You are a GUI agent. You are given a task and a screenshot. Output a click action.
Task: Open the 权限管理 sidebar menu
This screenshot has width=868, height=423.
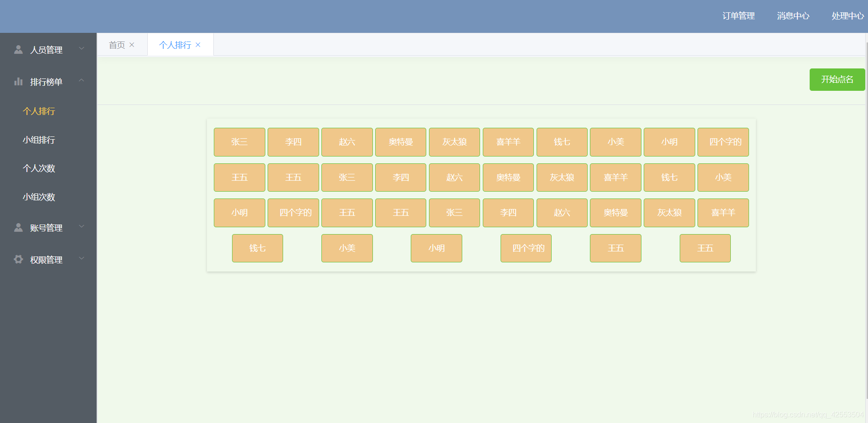pyautogui.click(x=48, y=259)
